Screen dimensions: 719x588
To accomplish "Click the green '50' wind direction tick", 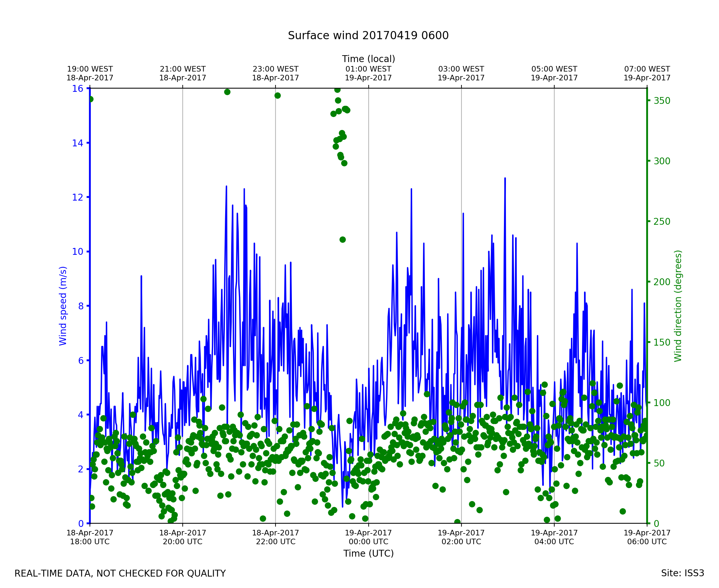I will (660, 463).
